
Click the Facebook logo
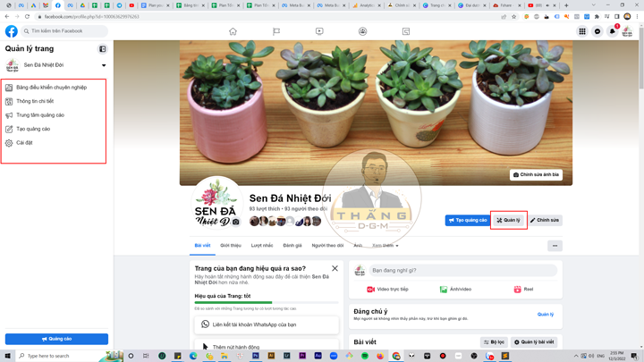tap(12, 31)
